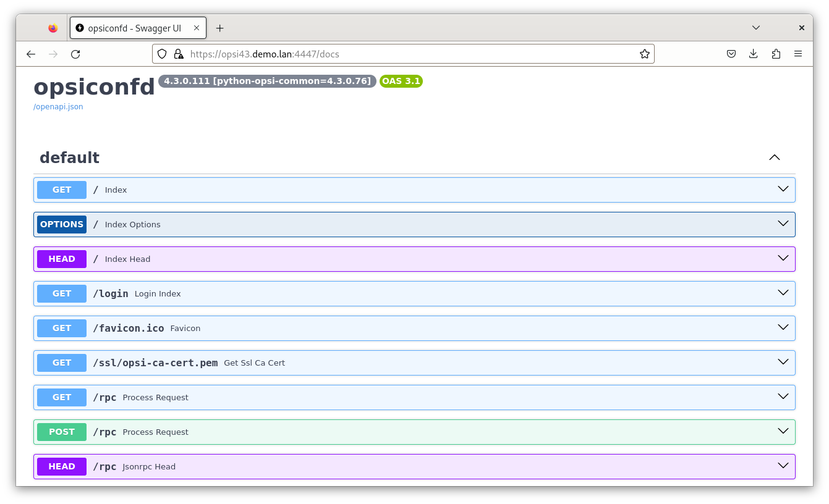Click the GET badge for /login

click(62, 293)
